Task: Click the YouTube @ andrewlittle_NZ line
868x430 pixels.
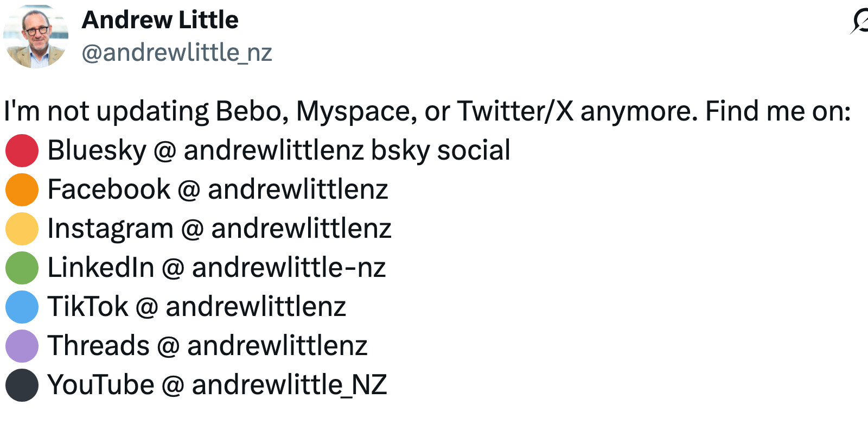Action: [x=217, y=385]
